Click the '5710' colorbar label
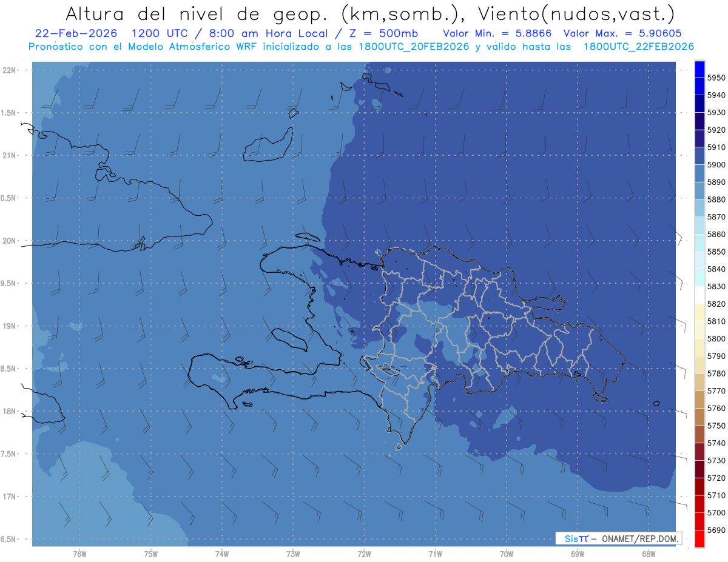The width and height of the screenshot is (728, 562). pos(716,495)
